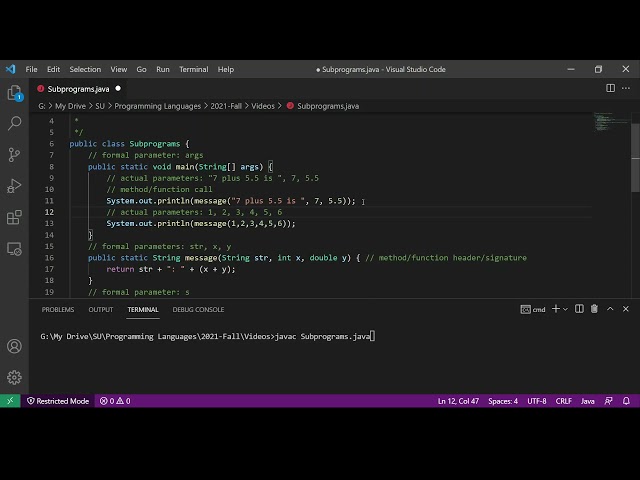Switch to the DEBUG CONSOLE tab
The height and width of the screenshot is (480, 640).
tap(198, 309)
